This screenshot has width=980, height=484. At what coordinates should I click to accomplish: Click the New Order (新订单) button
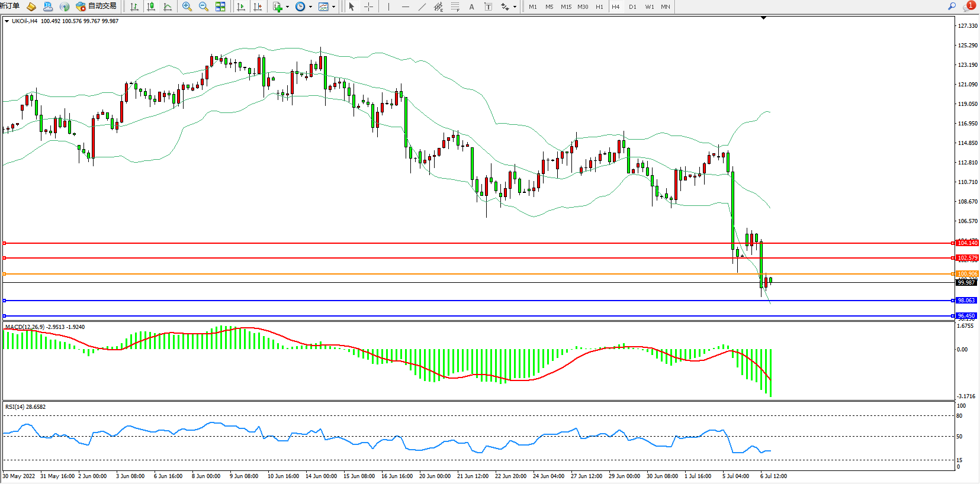(x=9, y=6)
